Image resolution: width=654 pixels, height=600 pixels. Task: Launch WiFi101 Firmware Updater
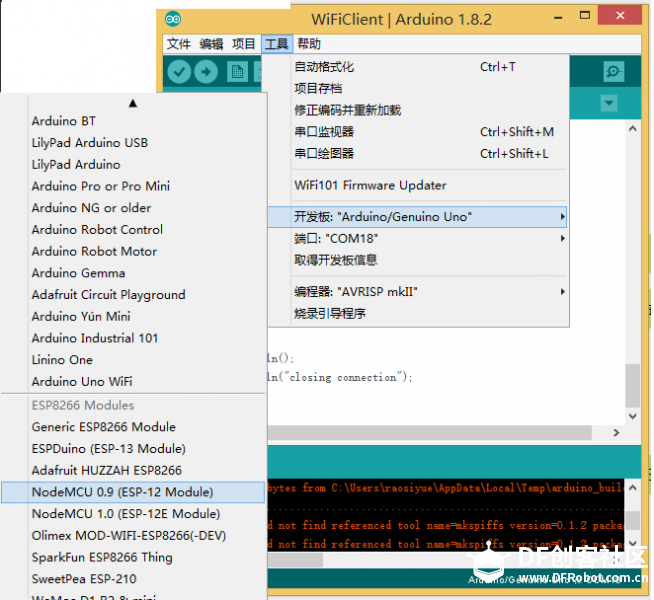418,185
